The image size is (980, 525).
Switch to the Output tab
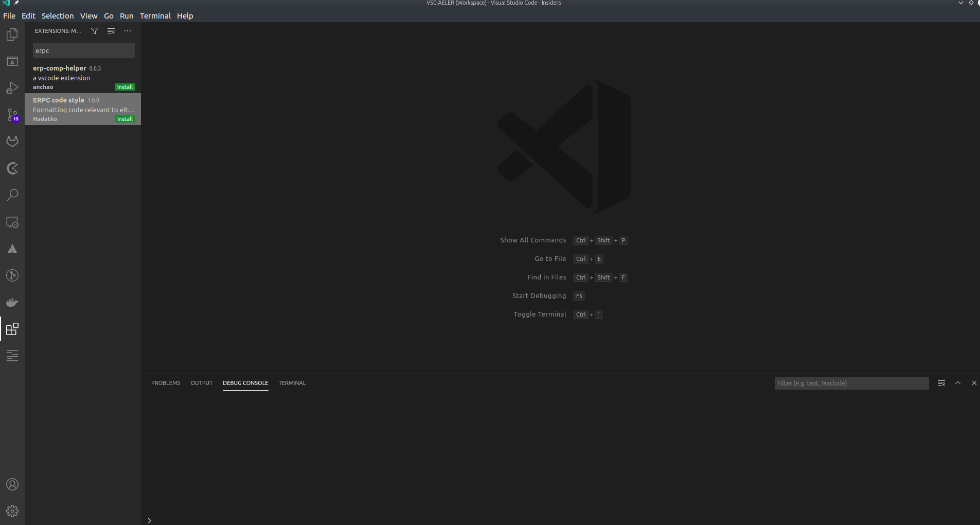point(202,383)
